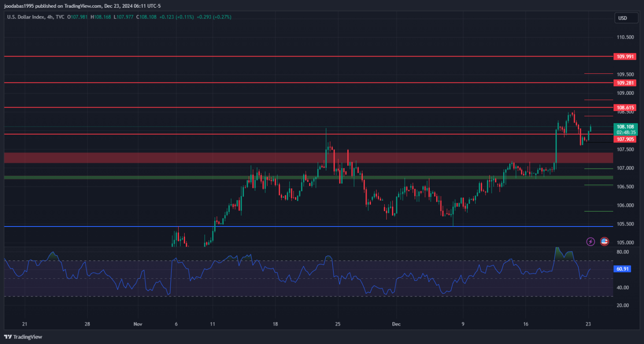644x344 pixels.
Task: Click the 106.000 price axis label
Action: pyautogui.click(x=625, y=205)
